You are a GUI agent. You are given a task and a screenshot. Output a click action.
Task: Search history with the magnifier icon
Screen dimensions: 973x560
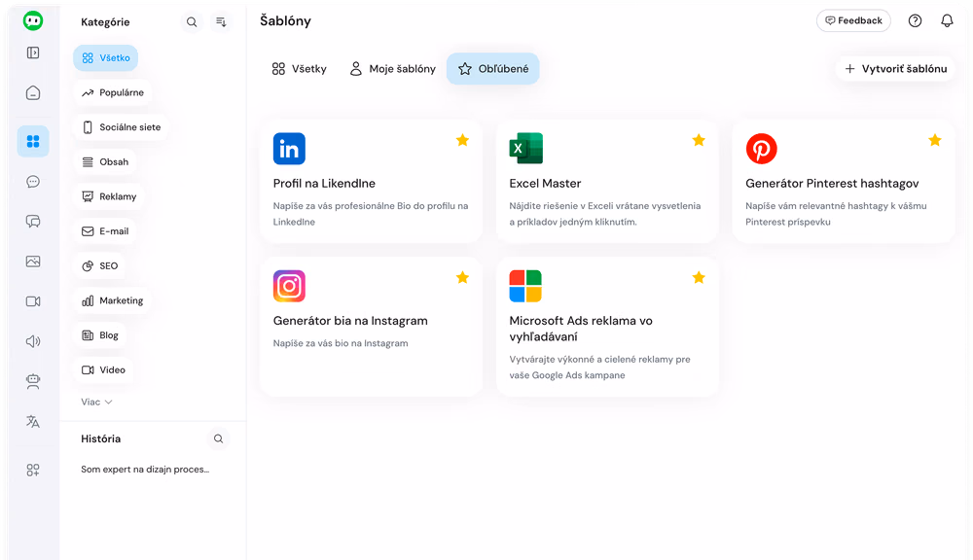(218, 438)
